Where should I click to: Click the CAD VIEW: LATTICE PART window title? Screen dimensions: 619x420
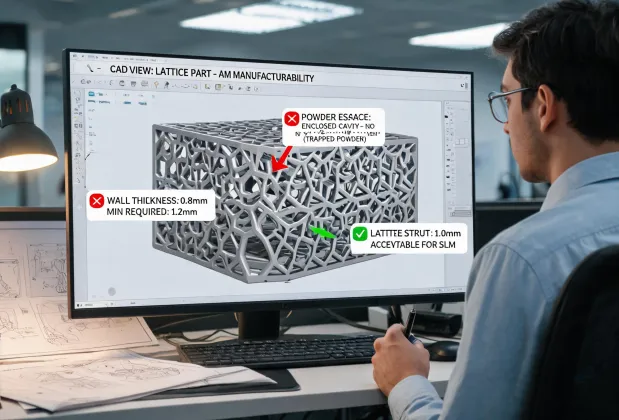point(212,74)
